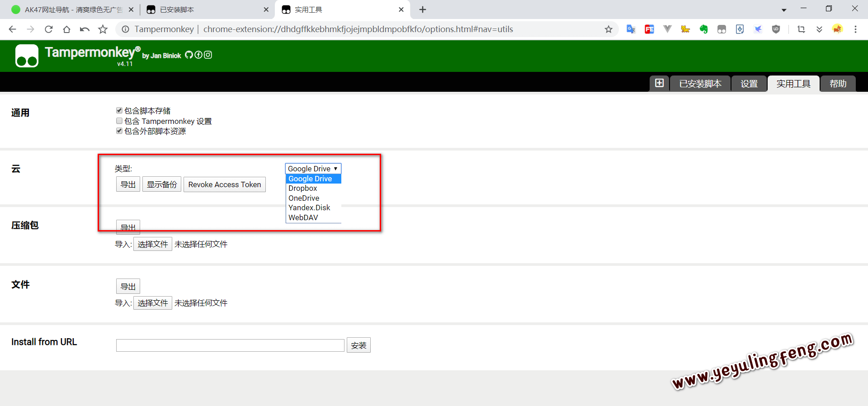Click the crop screenshot toolbar icon
868x406 pixels.
tap(801, 29)
